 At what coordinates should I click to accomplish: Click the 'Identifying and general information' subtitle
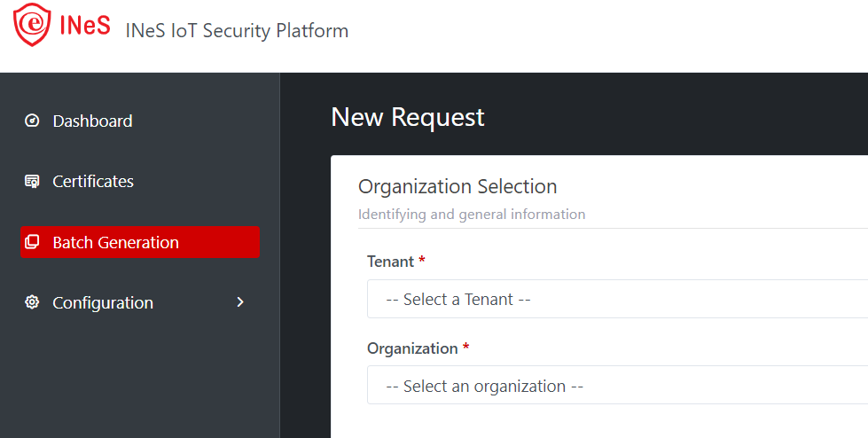(x=472, y=214)
